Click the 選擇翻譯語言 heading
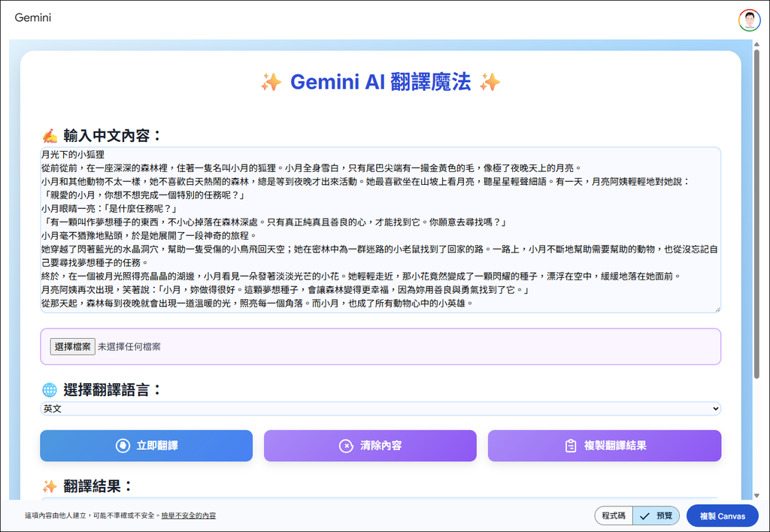Image resolution: width=770 pixels, height=532 pixels. coord(113,390)
